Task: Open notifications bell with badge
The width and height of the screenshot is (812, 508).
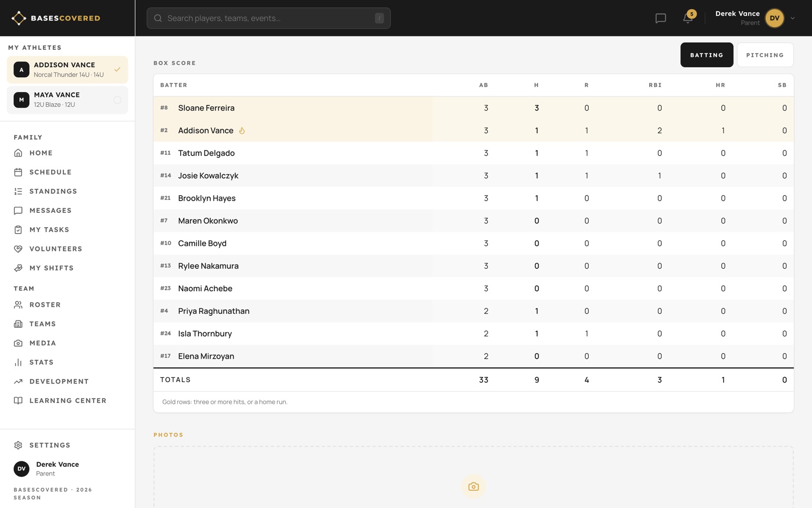Action: click(688, 18)
